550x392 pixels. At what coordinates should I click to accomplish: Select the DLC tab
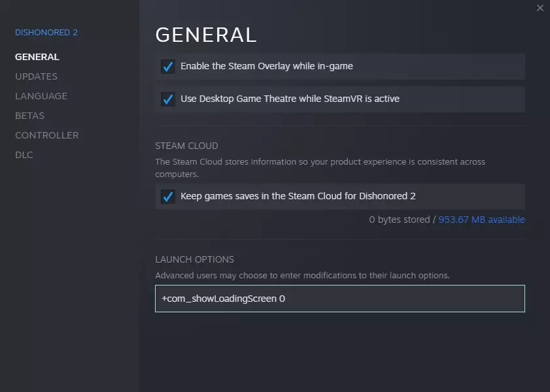(x=24, y=155)
